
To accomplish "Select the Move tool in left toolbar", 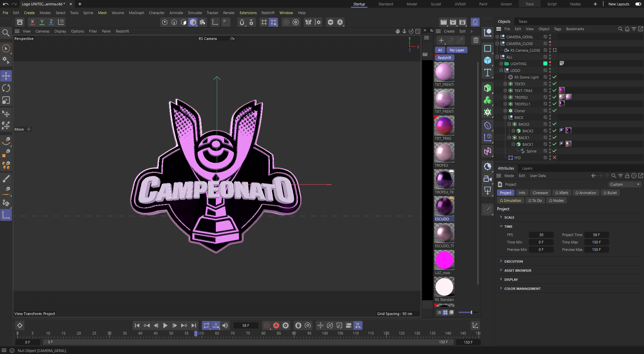I will 6,76.
